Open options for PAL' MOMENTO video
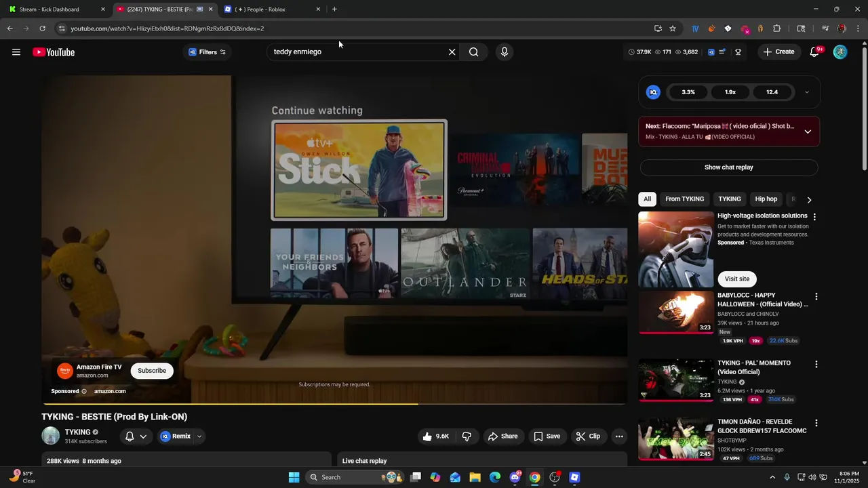Screen dimensions: 868x488 click(816, 365)
